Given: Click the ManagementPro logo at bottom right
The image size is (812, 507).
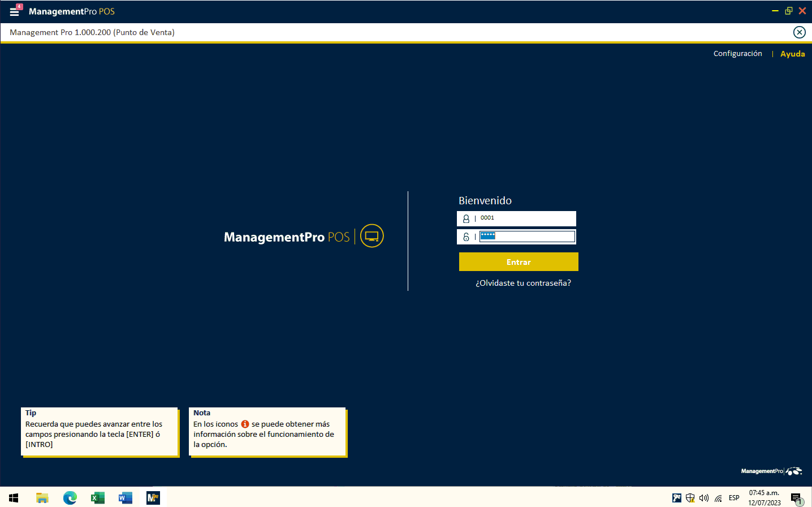Looking at the screenshot, I should pyautogui.click(x=771, y=471).
